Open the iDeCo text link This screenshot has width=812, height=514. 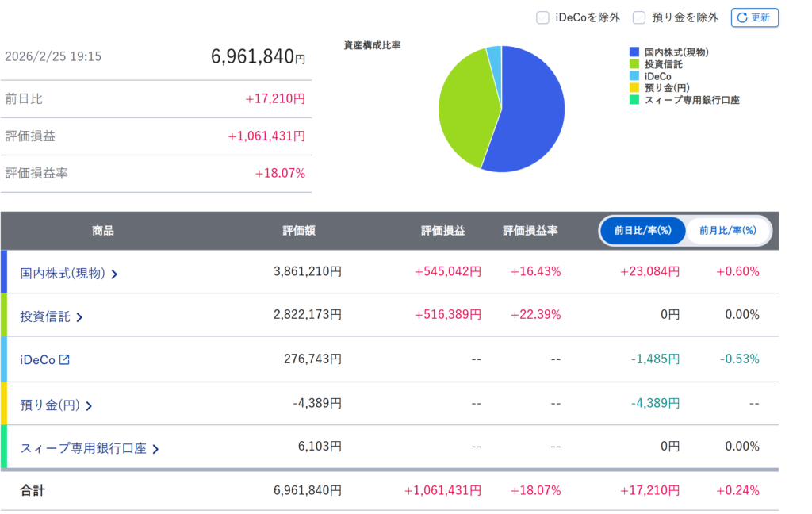37,359
